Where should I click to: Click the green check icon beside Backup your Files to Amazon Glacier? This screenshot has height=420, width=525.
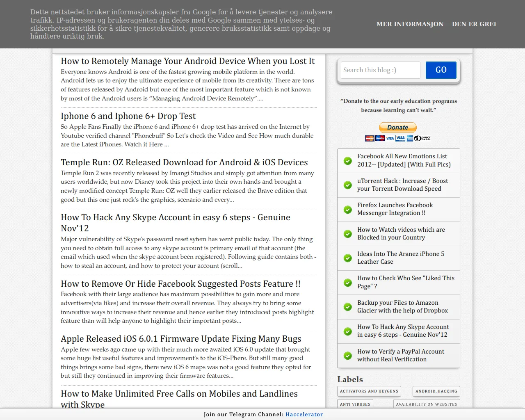click(x=348, y=307)
